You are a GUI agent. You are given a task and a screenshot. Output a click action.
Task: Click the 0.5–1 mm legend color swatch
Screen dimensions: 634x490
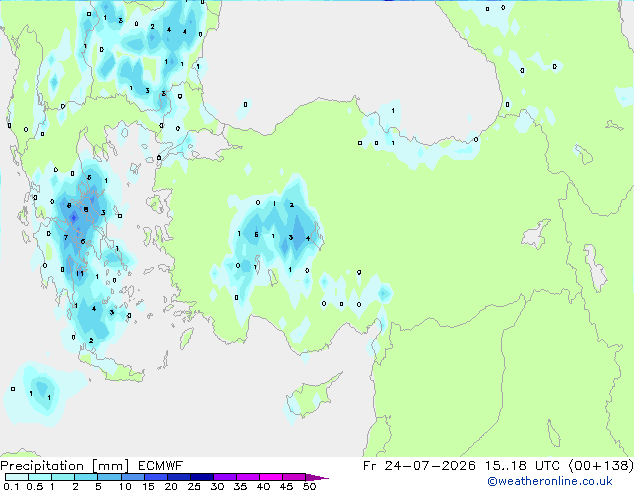point(40,477)
